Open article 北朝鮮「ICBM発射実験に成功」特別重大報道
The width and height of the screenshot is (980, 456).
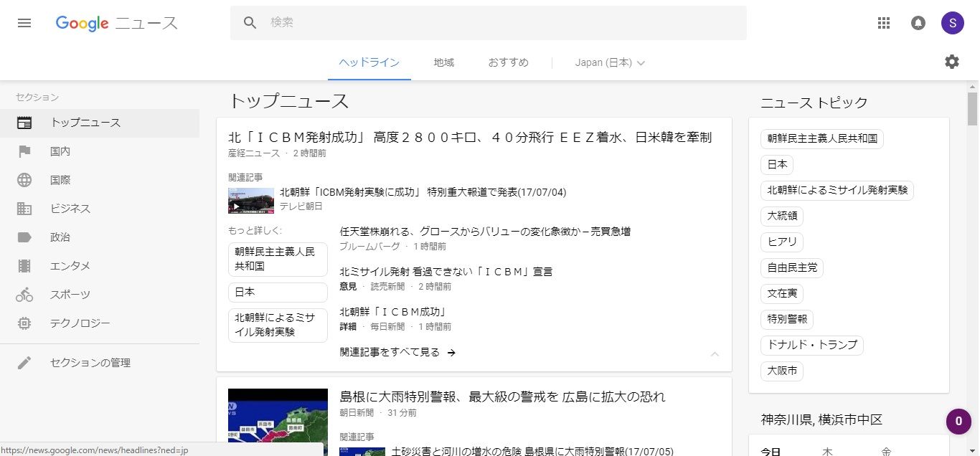coord(423,192)
